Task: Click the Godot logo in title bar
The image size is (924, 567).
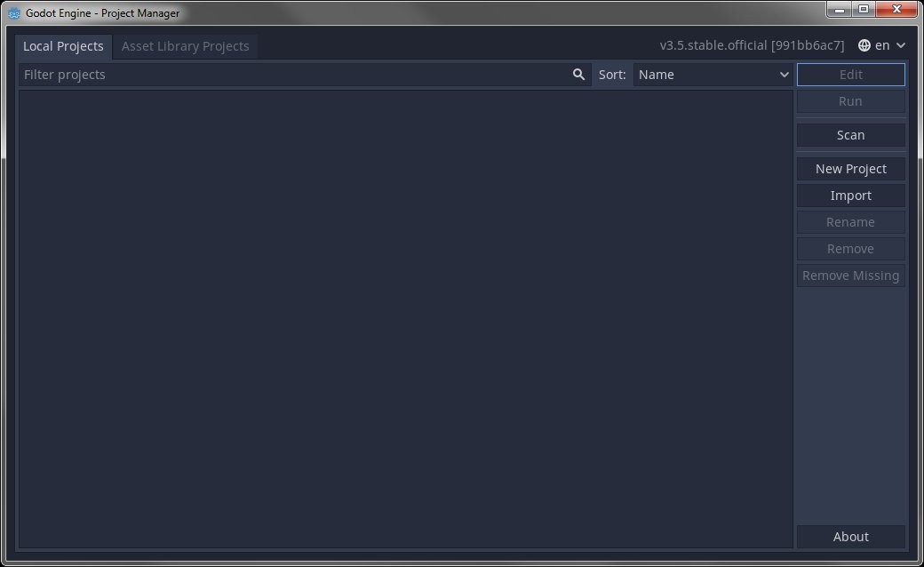Action: tap(14, 13)
